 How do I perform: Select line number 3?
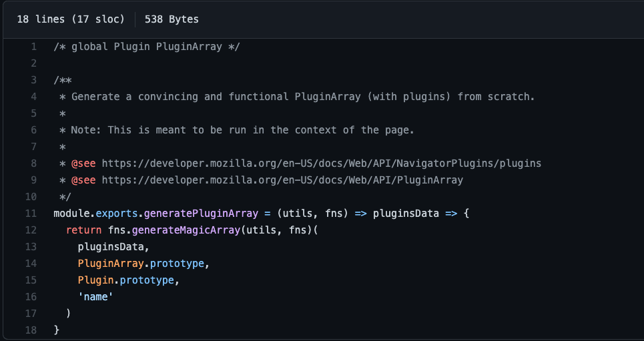[x=33, y=80]
